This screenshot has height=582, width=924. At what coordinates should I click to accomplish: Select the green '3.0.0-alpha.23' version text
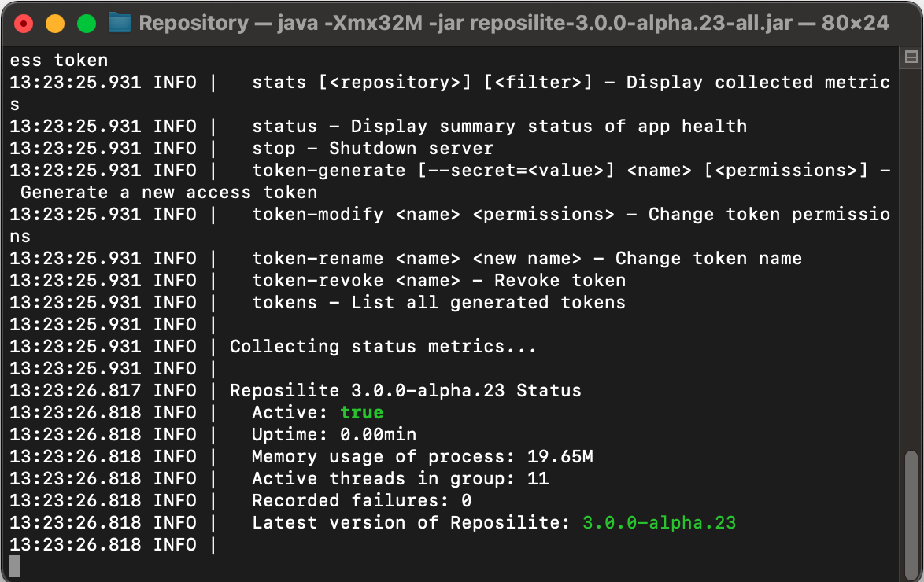pos(659,522)
